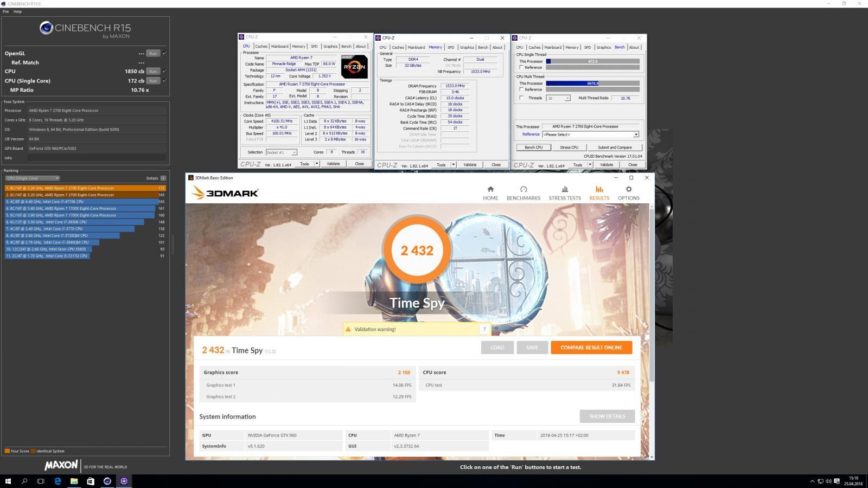Switch to Mainboard tab in the CPU-Z Memory window
Viewport: 868px width, 488px height.
[416, 47]
